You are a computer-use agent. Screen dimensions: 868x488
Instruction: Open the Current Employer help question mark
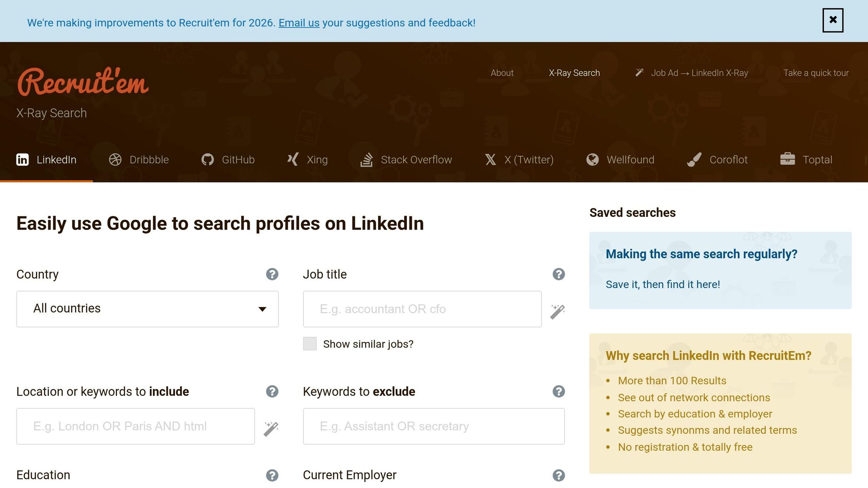(x=559, y=475)
